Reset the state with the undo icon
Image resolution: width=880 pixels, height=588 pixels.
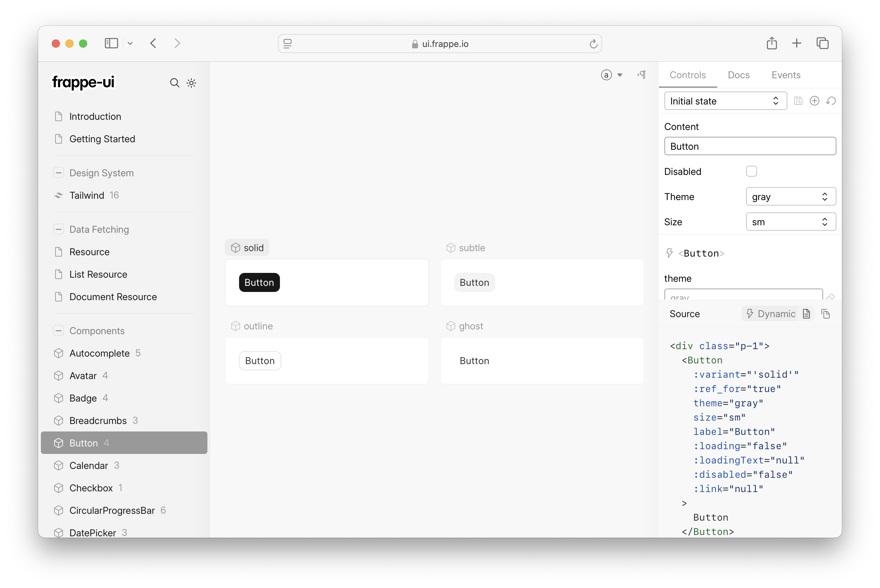tap(831, 100)
